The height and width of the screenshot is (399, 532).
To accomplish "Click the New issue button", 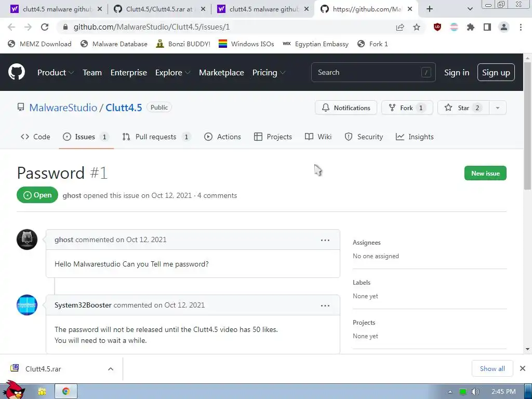I will click(485, 173).
